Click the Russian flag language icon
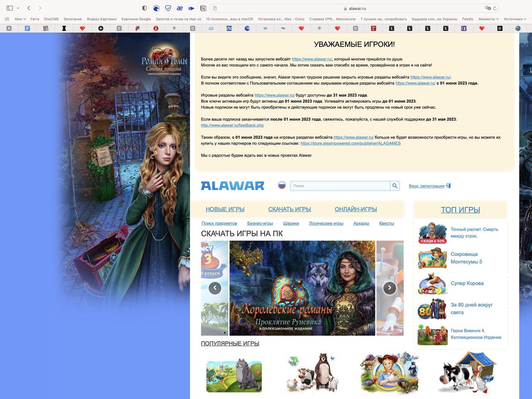 [x=282, y=185]
